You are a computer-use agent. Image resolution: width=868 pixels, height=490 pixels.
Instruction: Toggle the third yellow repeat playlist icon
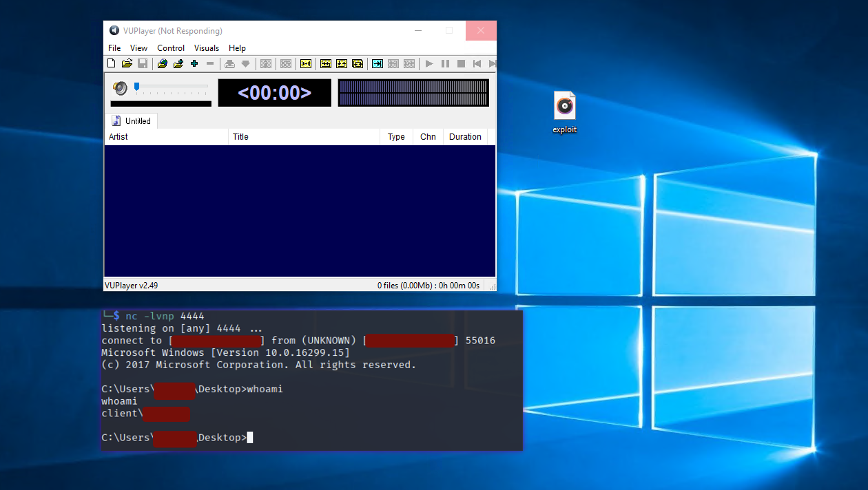(x=358, y=63)
